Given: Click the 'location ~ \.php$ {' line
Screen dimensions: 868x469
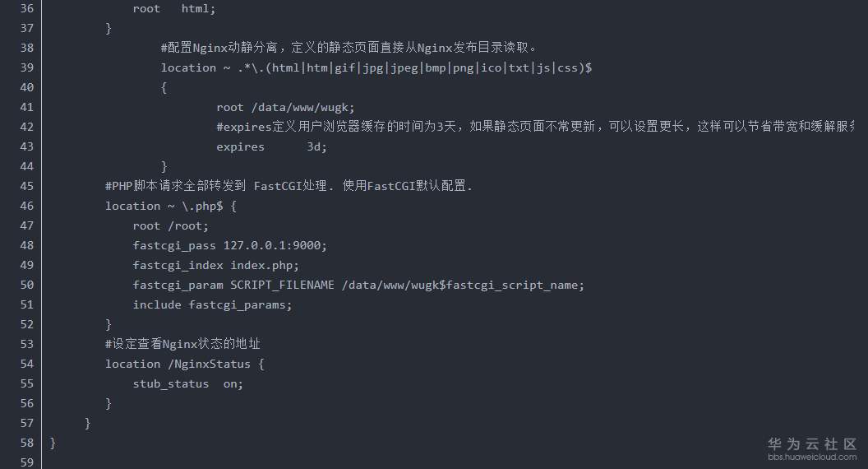Looking at the screenshot, I should (170, 206).
